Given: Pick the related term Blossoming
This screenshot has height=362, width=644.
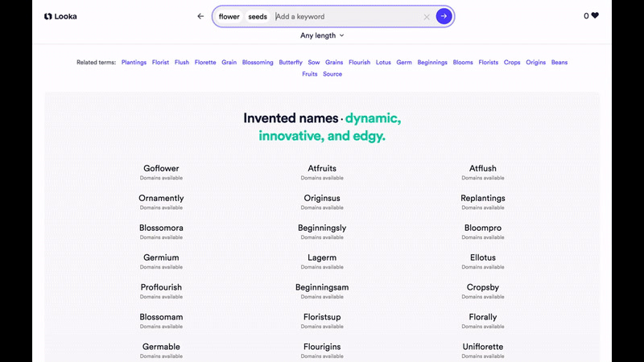Looking at the screenshot, I should click(258, 63).
